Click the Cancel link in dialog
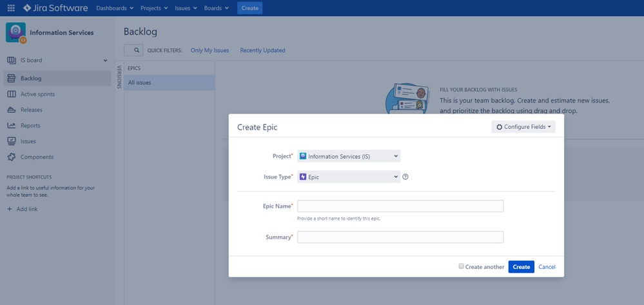 (x=547, y=267)
